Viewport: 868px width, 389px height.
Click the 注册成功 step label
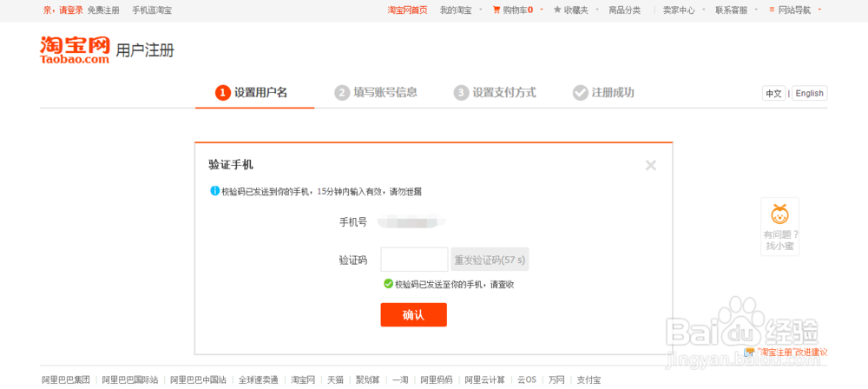[x=613, y=93]
